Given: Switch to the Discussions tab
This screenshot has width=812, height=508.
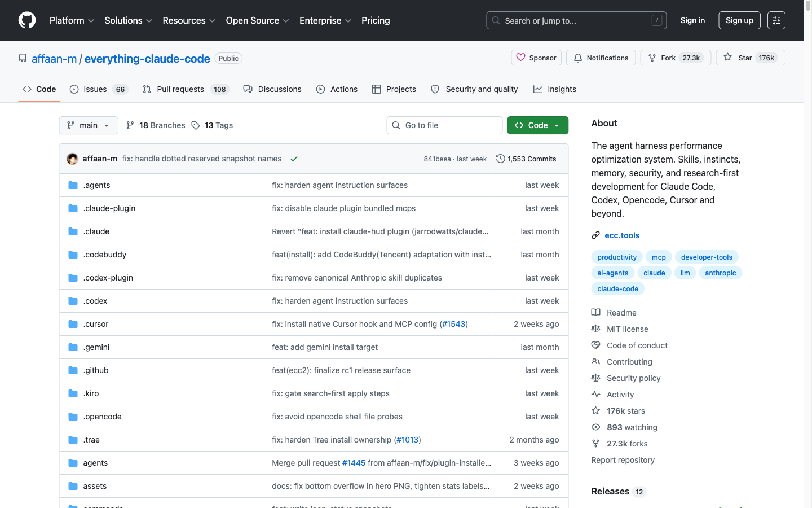Looking at the screenshot, I should [x=272, y=89].
